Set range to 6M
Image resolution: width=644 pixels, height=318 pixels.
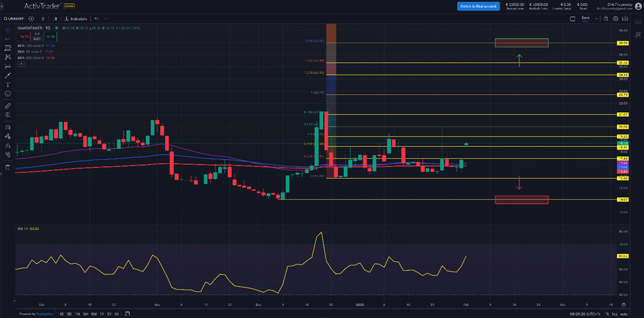94,314
